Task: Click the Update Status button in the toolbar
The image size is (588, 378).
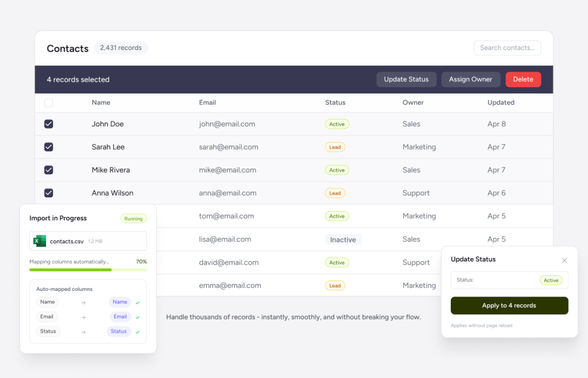Action: [406, 79]
